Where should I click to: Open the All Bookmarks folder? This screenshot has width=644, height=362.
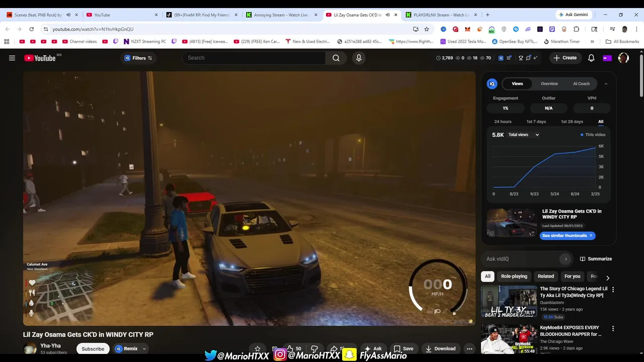tap(622, 41)
